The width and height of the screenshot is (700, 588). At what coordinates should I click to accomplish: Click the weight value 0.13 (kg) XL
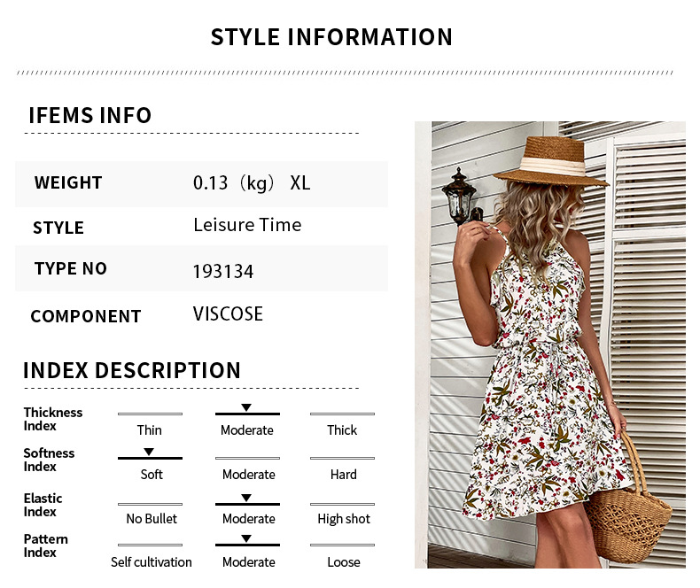click(x=252, y=183)
